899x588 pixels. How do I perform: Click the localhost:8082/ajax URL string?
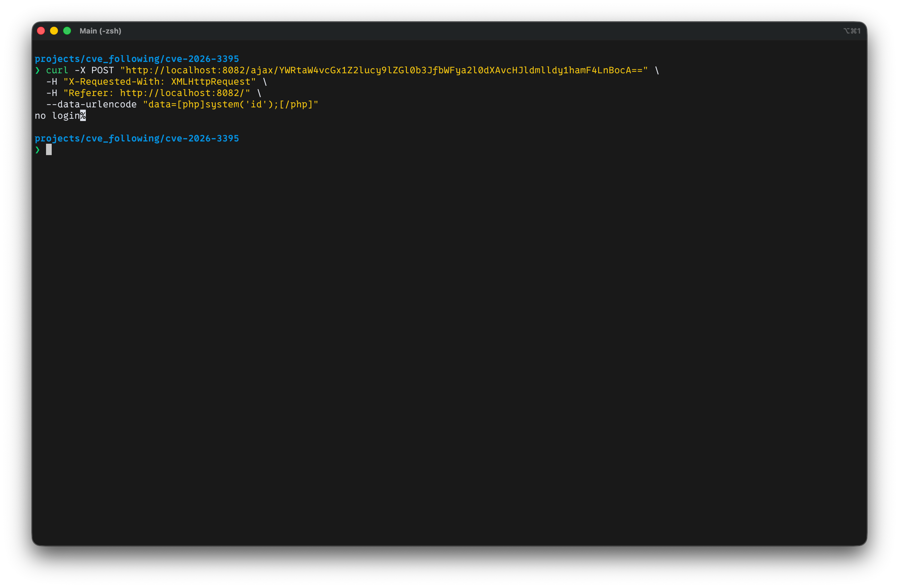click(x=383, y=71)
